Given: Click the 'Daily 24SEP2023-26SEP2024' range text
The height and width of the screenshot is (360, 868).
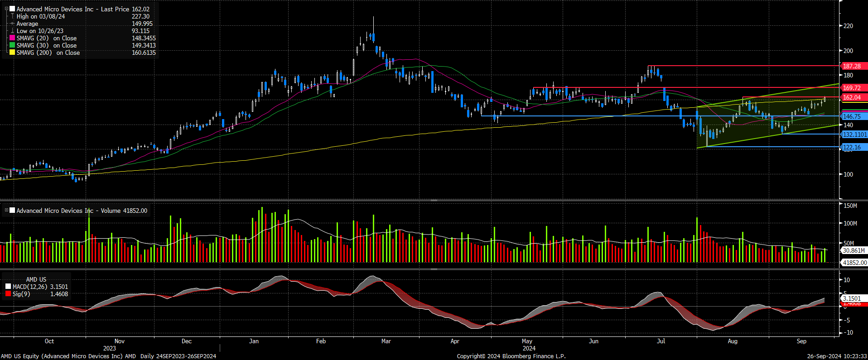Looking at the screenshot, I should pos(178,356).
